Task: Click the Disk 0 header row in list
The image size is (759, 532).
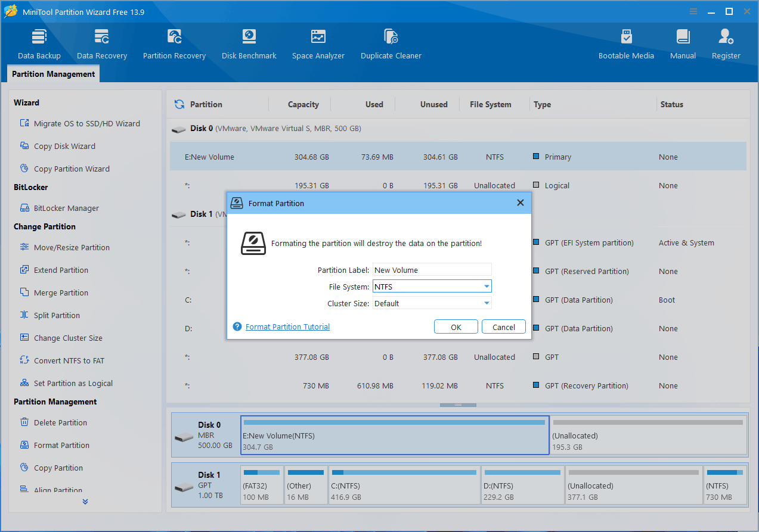Action: coord(458,128)
